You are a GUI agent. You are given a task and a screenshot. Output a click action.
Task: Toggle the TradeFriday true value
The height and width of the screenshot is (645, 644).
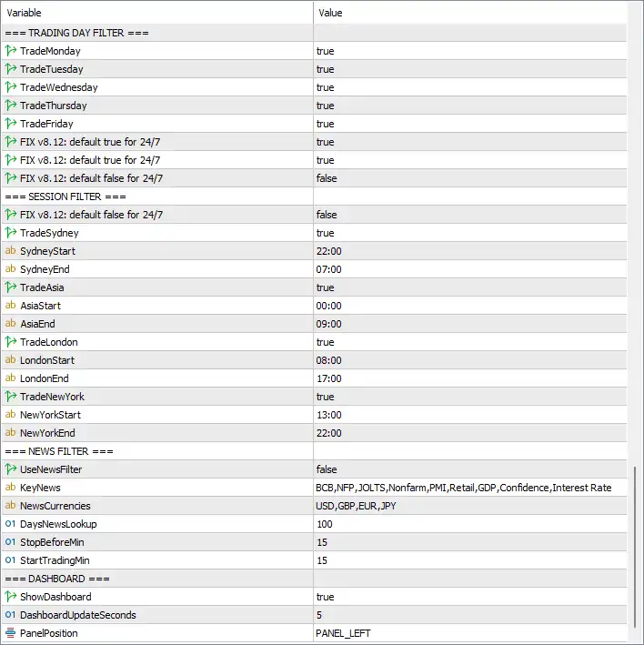coord(470,124)
